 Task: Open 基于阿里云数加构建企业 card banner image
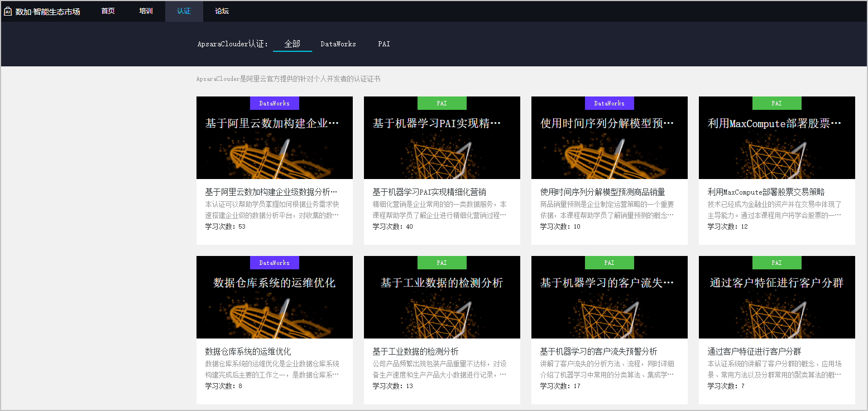[x=275, y=138]
